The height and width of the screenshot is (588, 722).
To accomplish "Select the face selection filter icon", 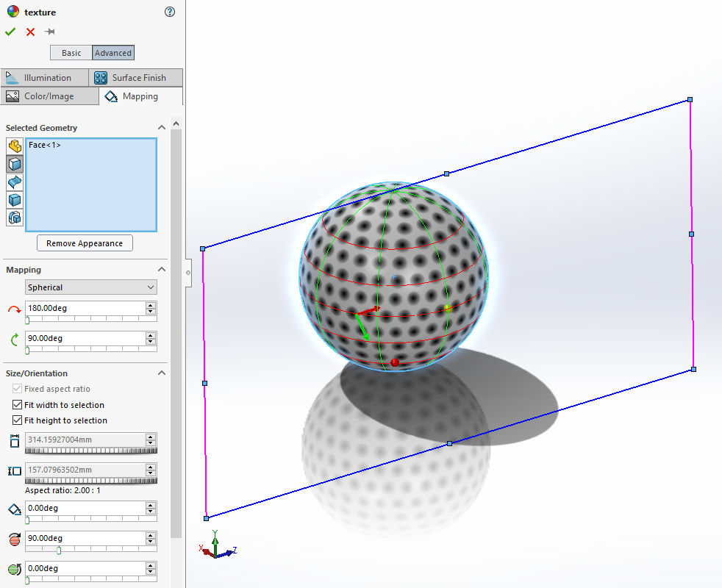I will (x=14, y=164).
